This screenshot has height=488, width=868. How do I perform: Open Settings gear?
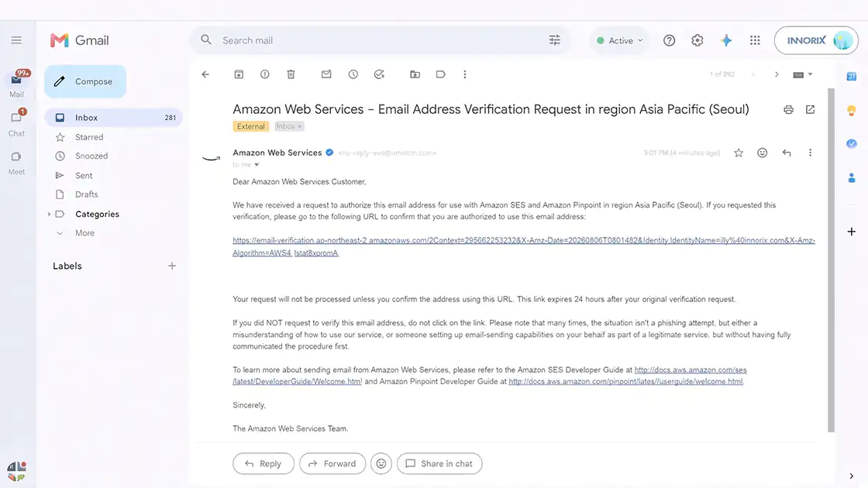[x=697, y=40]
